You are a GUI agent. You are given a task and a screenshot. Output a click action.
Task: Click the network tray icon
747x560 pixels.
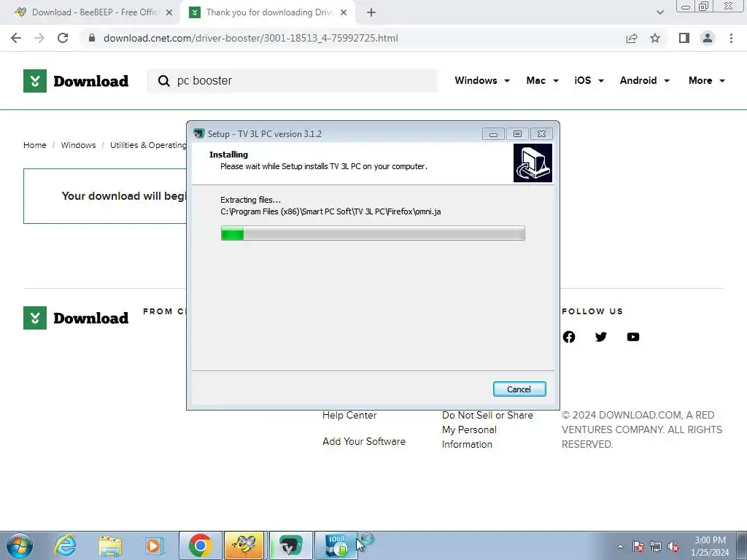pyautogui.click(x=656, y=546)
